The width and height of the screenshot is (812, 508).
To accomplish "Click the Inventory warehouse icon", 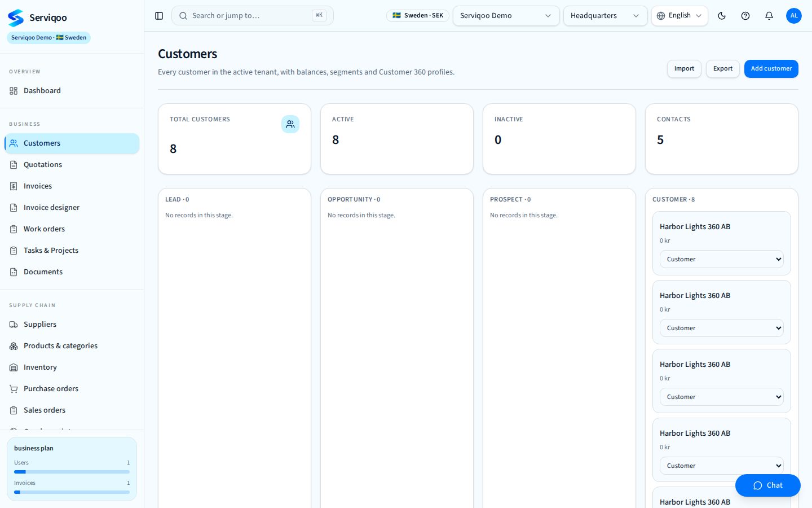I will click(14, 367).
